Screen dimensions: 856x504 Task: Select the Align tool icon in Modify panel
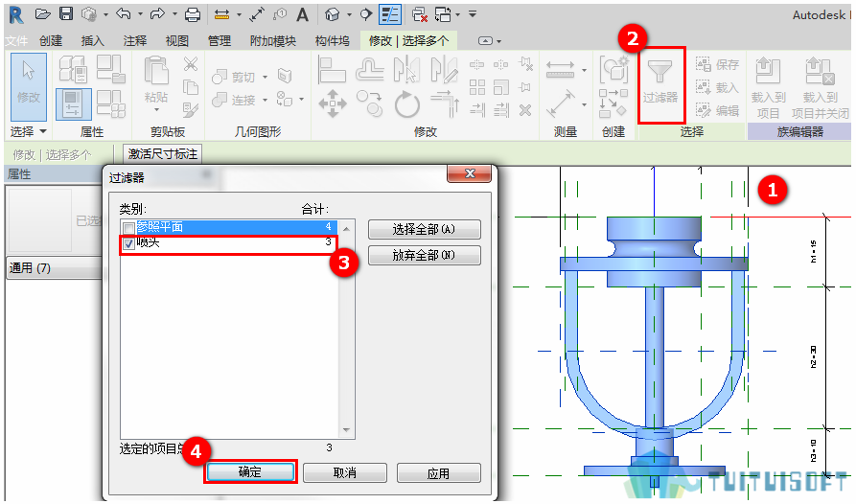[332, 70]
